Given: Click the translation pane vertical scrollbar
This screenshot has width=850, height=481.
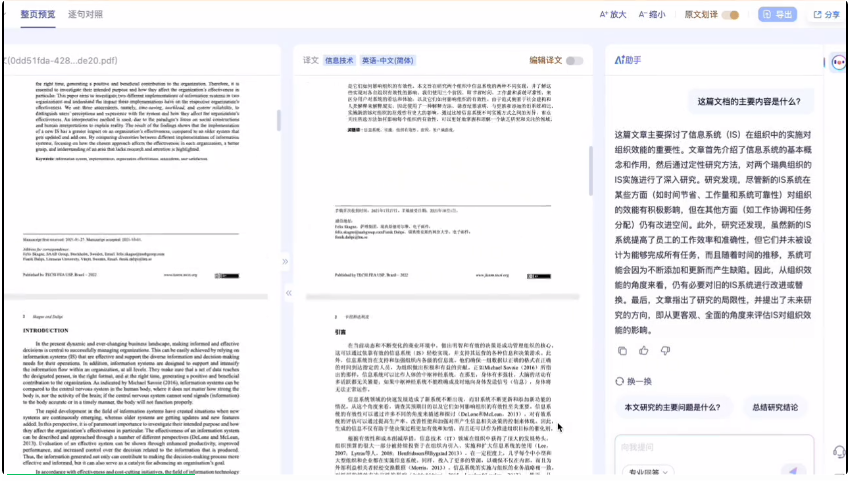Looking at the screenshot, I should tap(590, 171).
